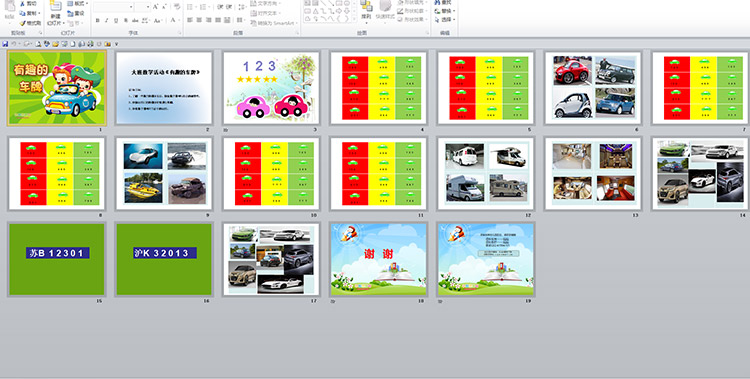Open Shape Fill (形状填充) menu
Viewport: 750px width, 379px height.
413,3
